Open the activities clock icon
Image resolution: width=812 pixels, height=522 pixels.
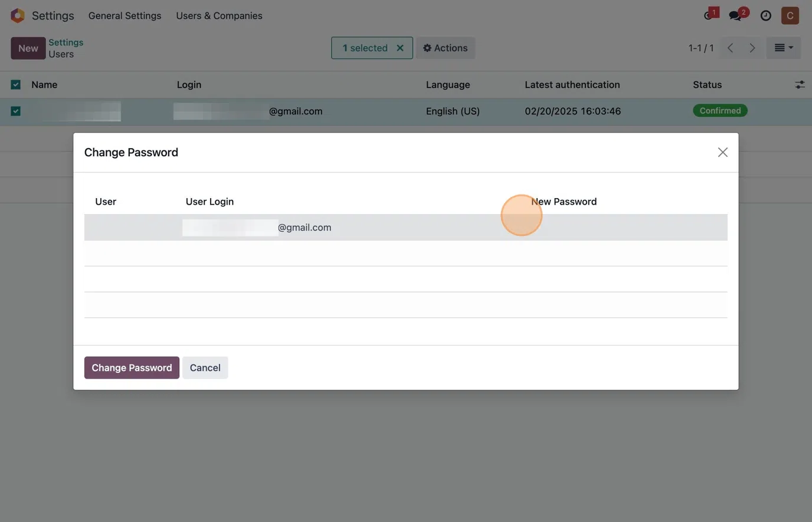coord(765,16)
